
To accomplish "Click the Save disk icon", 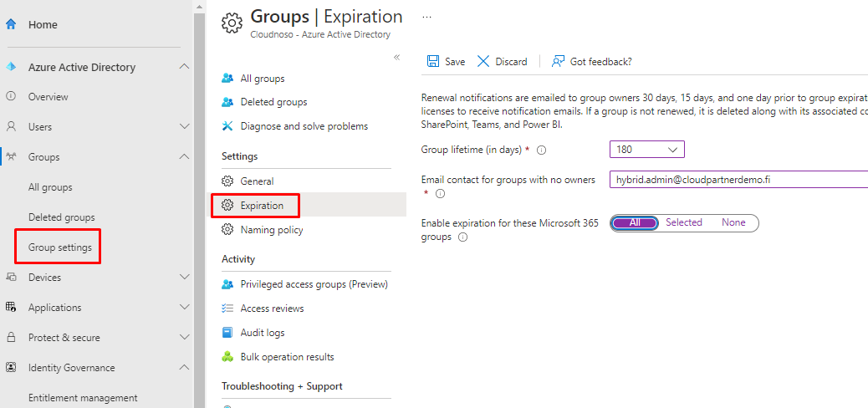I will [433, 61].
